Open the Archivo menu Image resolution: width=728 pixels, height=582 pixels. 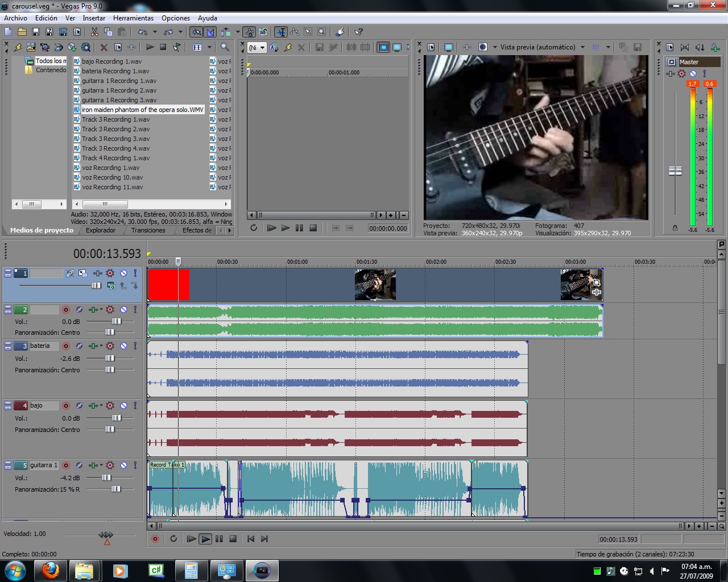point(15,18)
